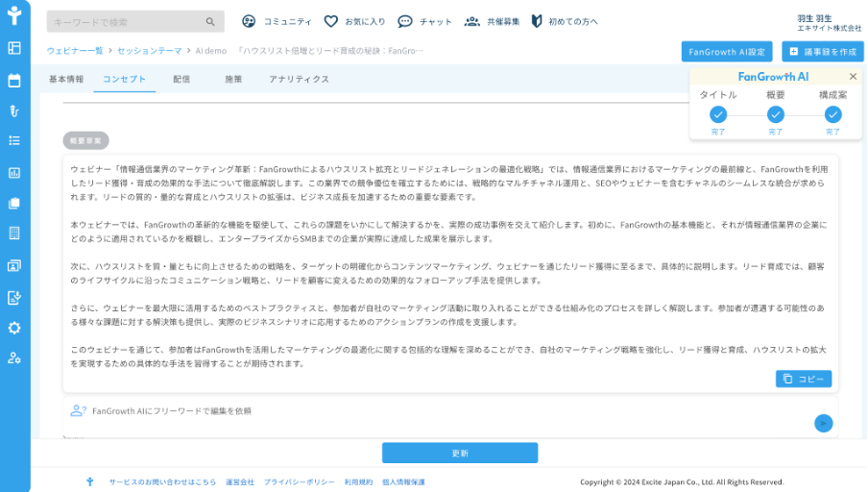Open 利用規約 footer link

[x=358, y=482]
